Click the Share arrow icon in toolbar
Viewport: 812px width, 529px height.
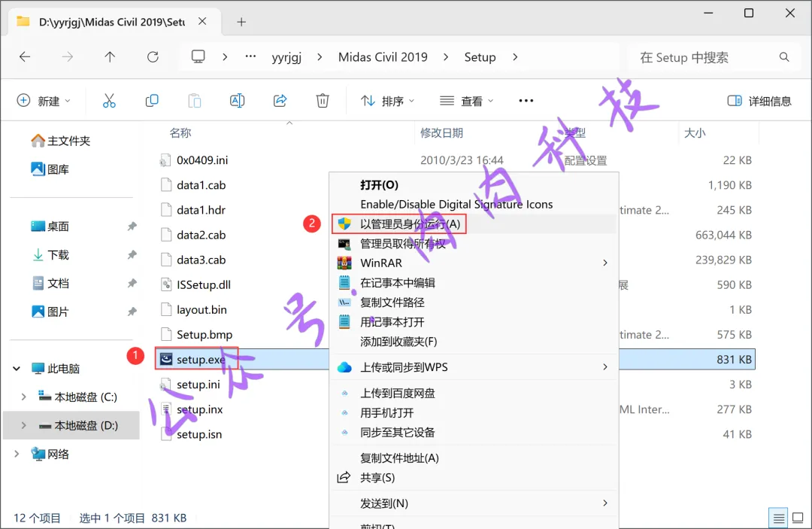pyautogui.click(x=280, y=101)
